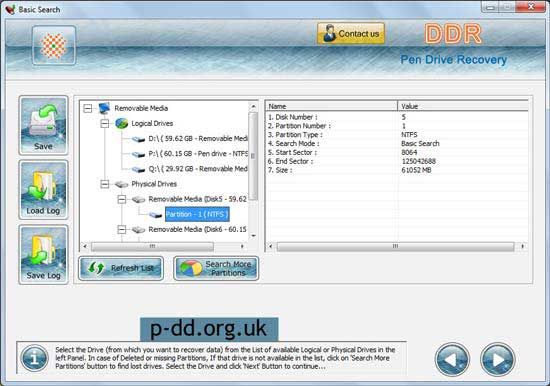Click the drive icon beside P:\
Viewport: 550px width, 386px height.
tap(139, 154)
